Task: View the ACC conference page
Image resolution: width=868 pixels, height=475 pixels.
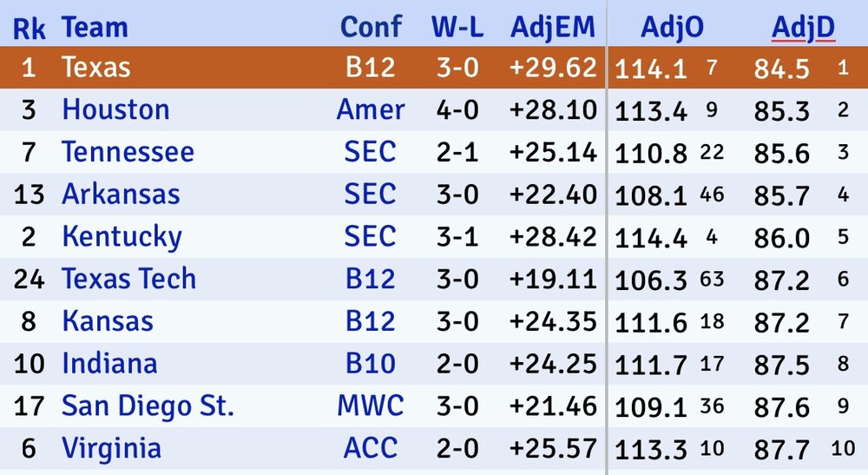Action: (x=371, y=448)
